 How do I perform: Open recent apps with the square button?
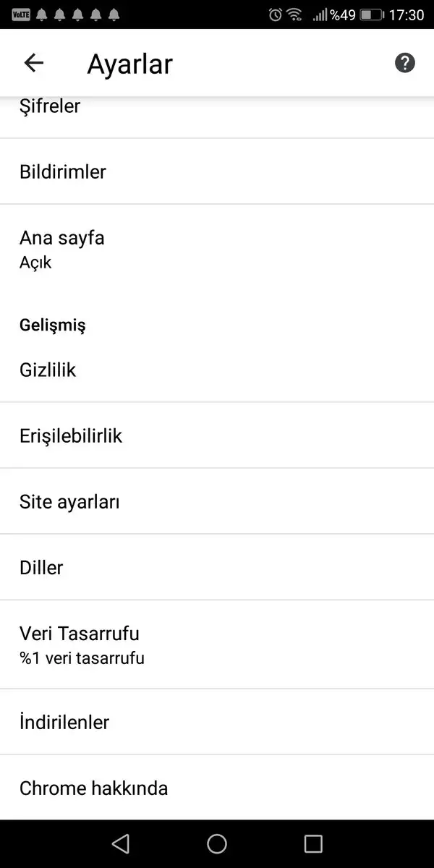(313, 843)
